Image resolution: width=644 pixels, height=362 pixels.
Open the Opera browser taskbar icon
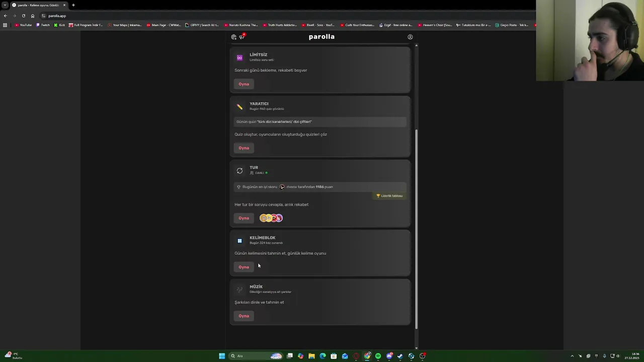pyautogui.click(x=356, y=356)
